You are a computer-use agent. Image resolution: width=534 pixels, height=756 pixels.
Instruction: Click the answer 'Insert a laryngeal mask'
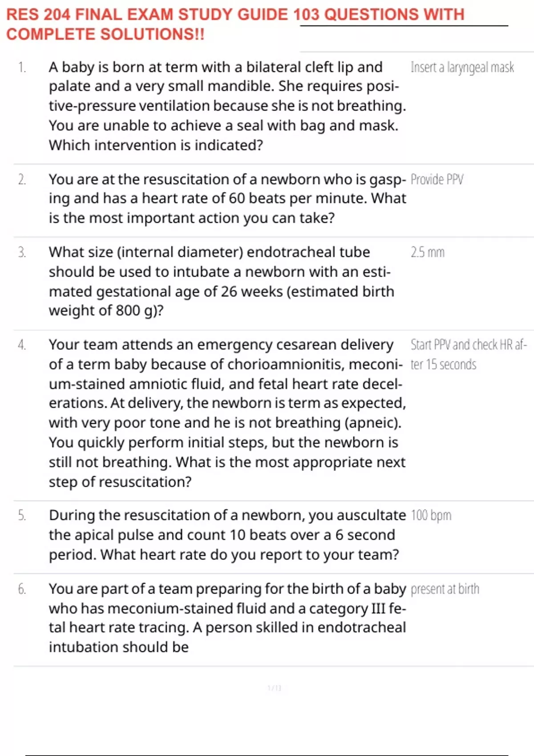pos(462,67)
